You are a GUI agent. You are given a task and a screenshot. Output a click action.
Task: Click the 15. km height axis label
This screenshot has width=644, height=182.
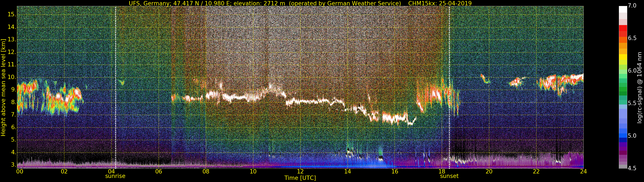(x=12, y=15)
